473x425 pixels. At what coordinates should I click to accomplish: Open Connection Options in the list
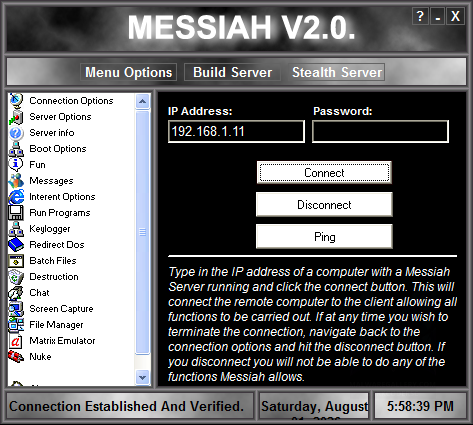[x=71, y=101]
